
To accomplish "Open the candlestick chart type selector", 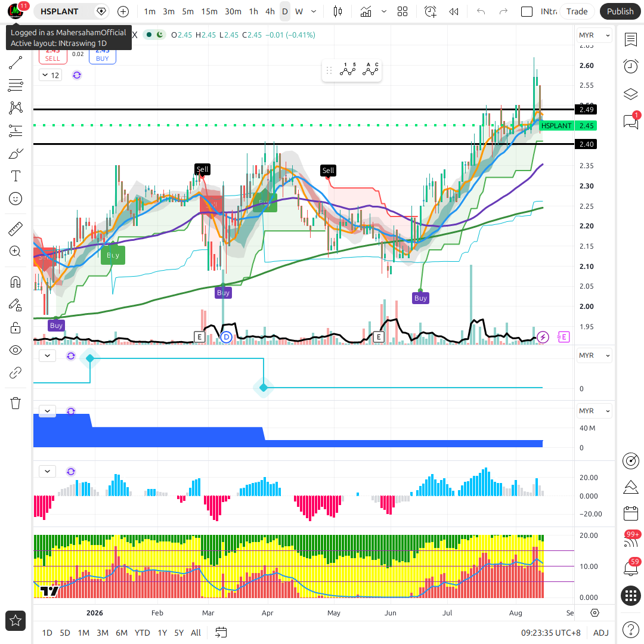I will (x=338, y=11).
